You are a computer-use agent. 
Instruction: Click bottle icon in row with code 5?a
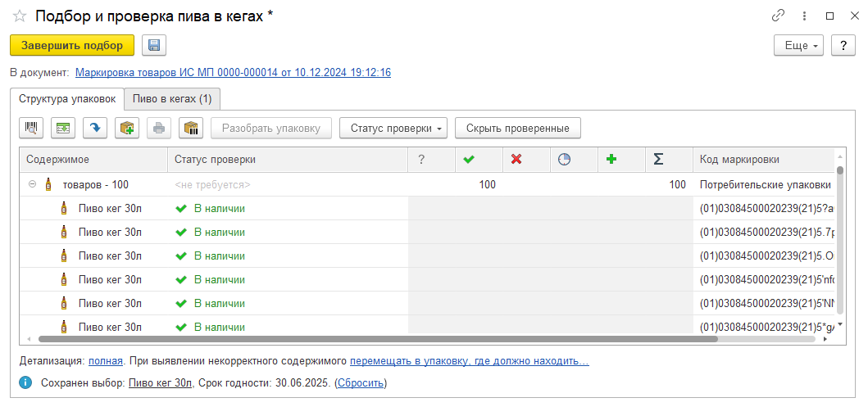[x=64, y=209]
